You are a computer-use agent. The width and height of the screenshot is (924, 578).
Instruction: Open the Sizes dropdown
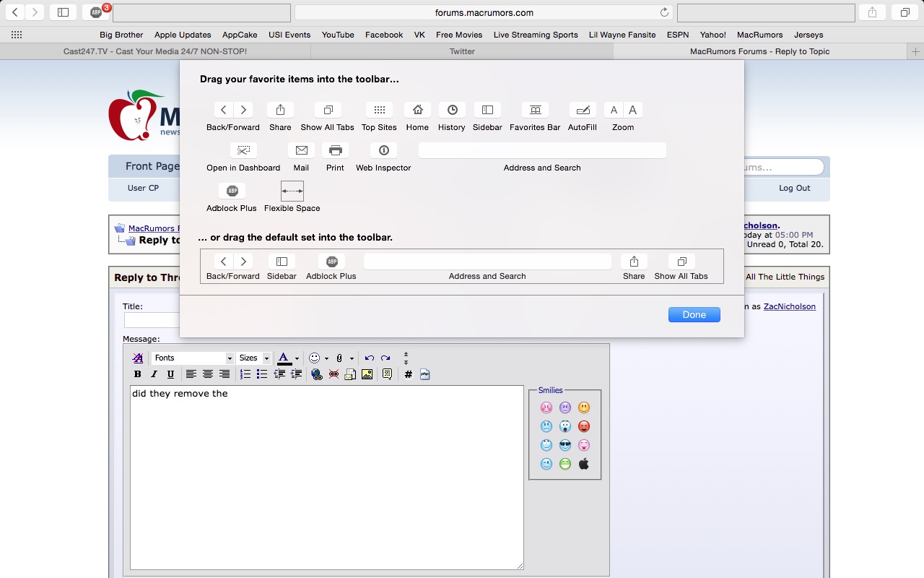pos(254,358)
